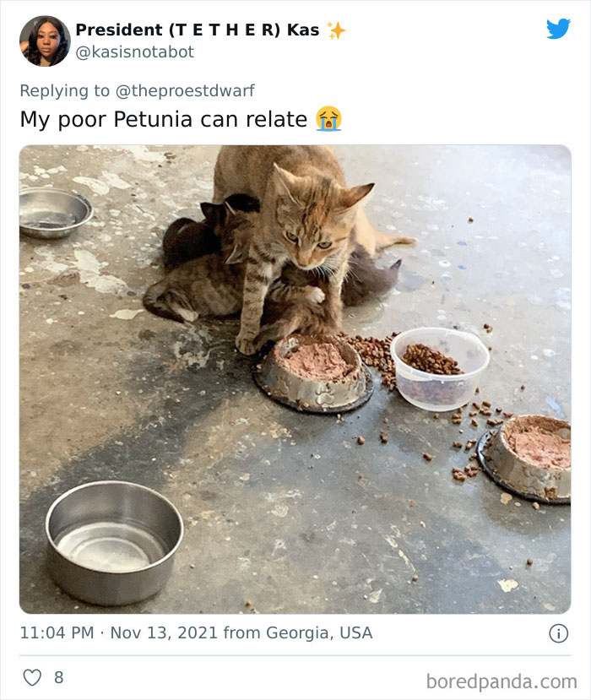Image resolution: width=591 pixels, height=700 pixels.
Task: Click the text My poor Petunia can relate
Action: 164,119
